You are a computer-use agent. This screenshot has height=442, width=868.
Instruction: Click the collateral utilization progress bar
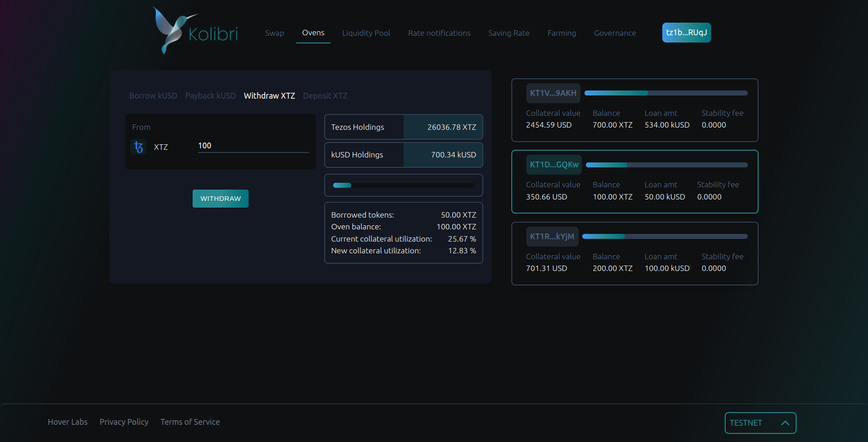(403, 185)
